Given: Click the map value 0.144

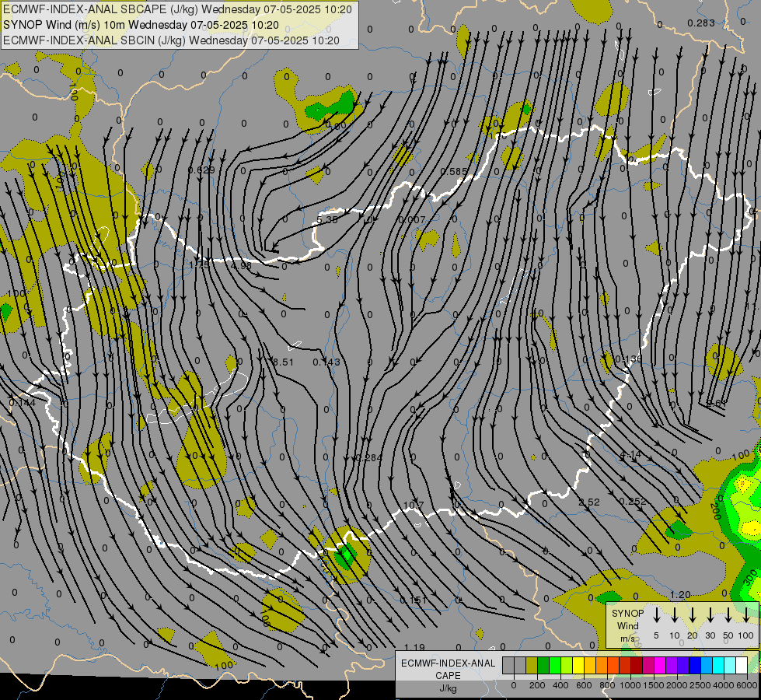Looking at the screenshot, I should point(23,402).
